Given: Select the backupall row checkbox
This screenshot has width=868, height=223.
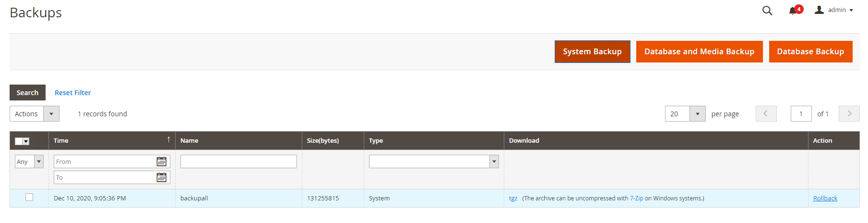Looking at the screenshot, I should [29, 198].
